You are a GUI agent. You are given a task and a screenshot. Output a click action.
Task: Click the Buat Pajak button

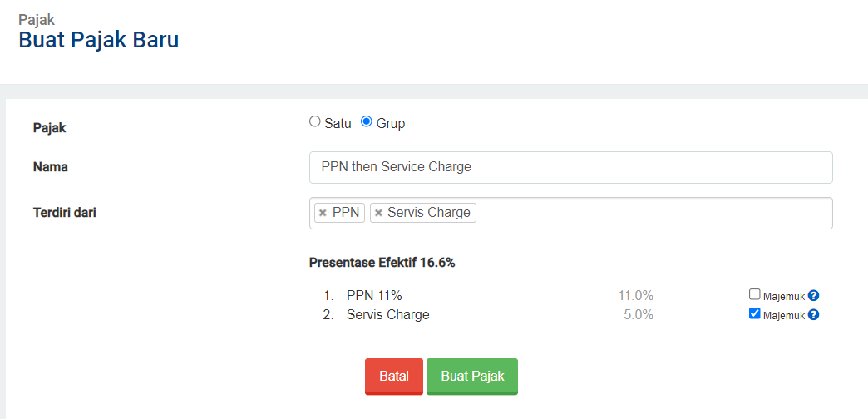(x=472, y=377)
